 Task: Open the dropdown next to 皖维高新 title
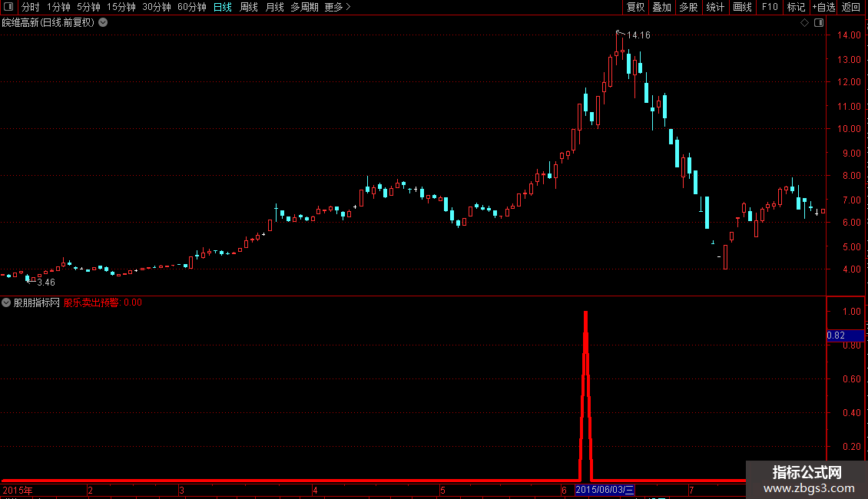point(103,23)
